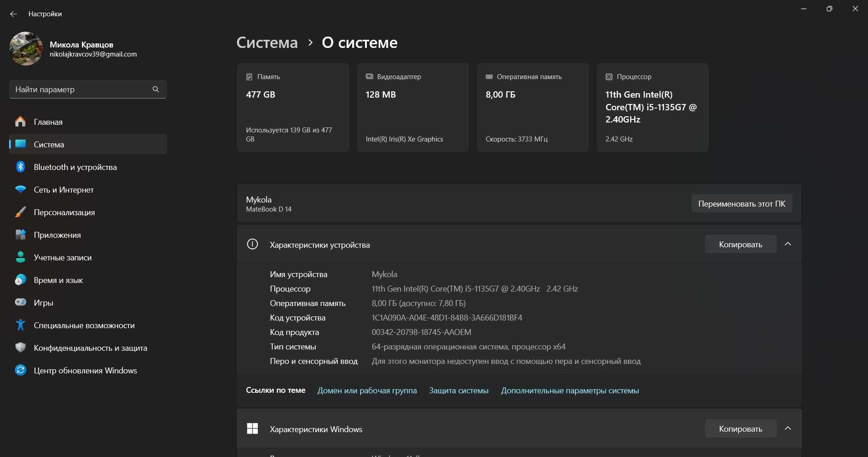Go to Конфиденциальность и защита
Image resolution: width=868 pixels, height=457 pixels.
click(x=88, y=348)
